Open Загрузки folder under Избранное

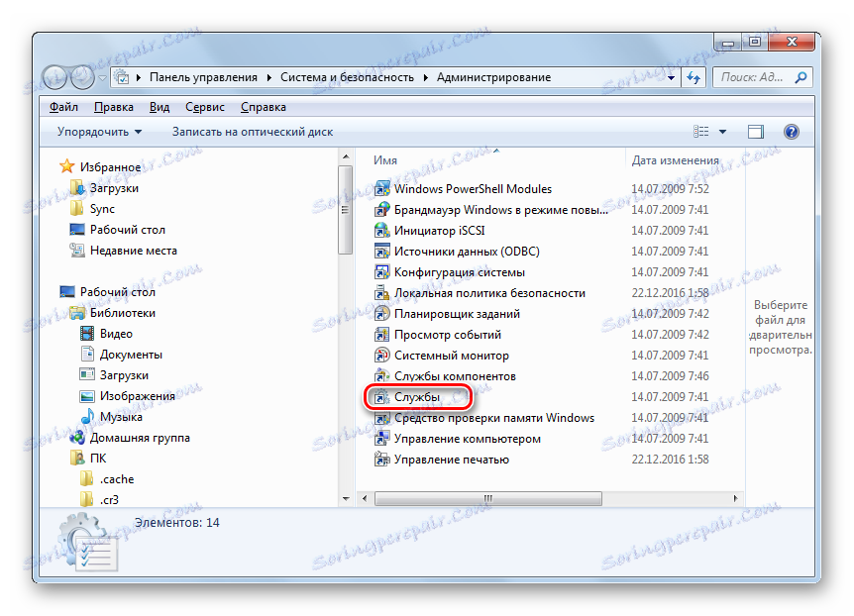pyautogui.click(x=104, y=188)
